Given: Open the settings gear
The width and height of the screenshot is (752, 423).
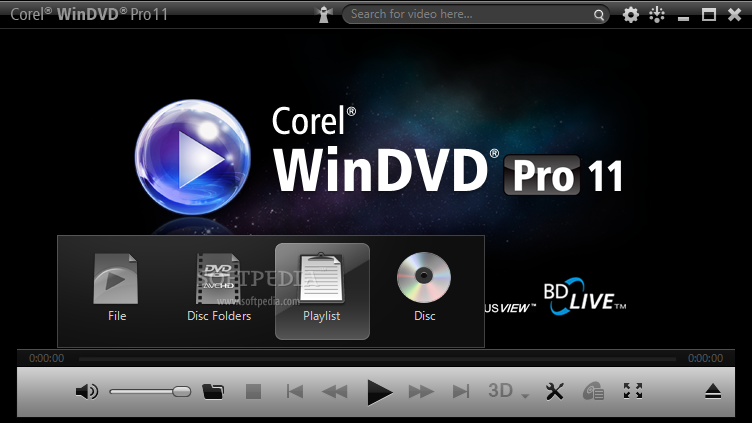Looking at the screenshot, I should (x=631, y=15).
